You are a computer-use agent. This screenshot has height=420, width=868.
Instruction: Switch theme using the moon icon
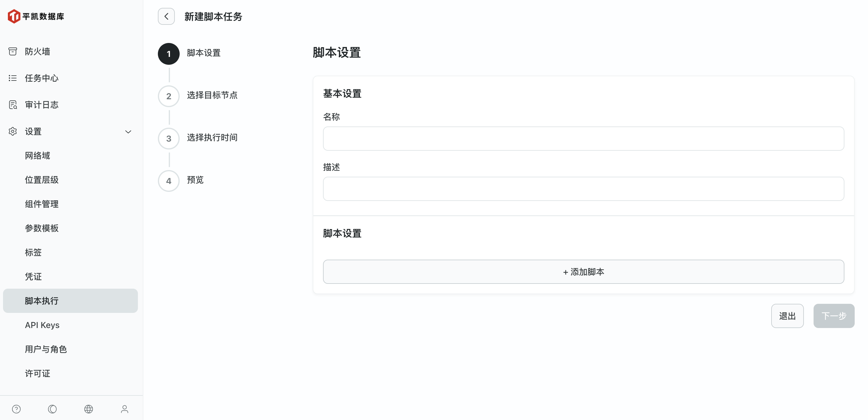(x=52, y=409)
